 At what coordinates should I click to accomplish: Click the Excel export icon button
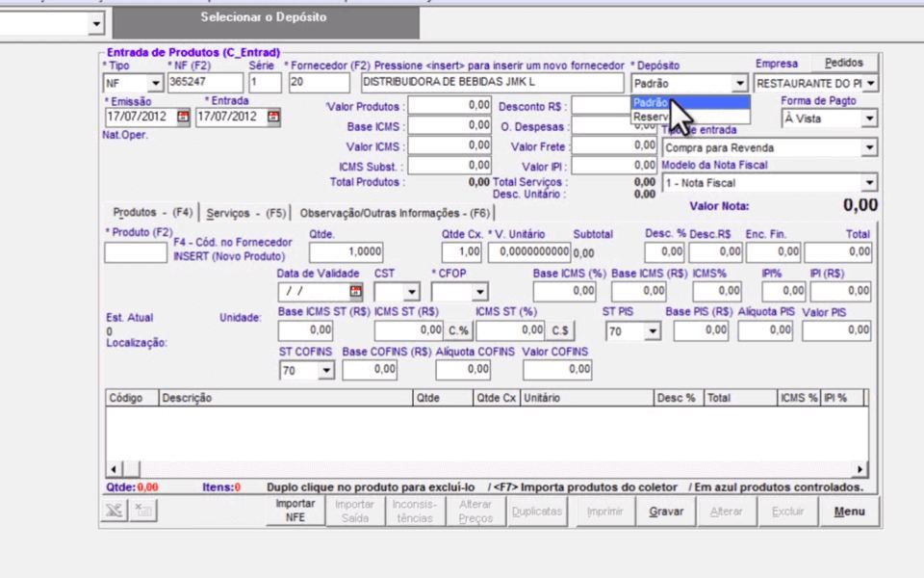[115, 511]
